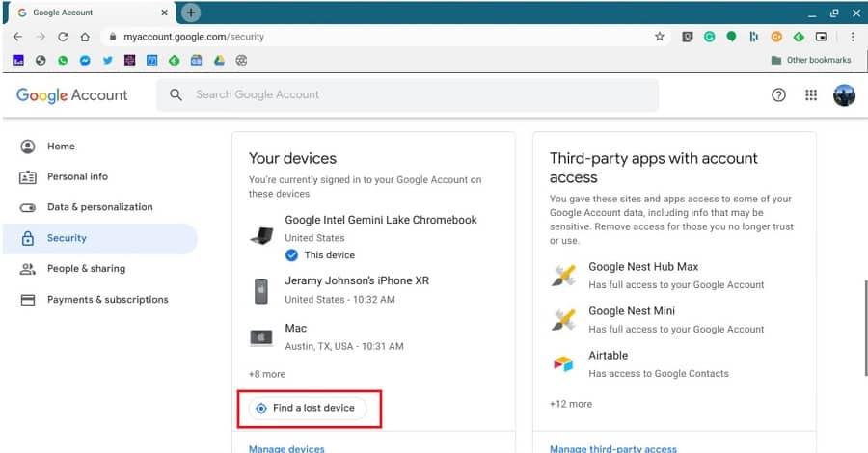868x453 pixels.
Task: Click the Airtable logo icon
Action: 563,364
